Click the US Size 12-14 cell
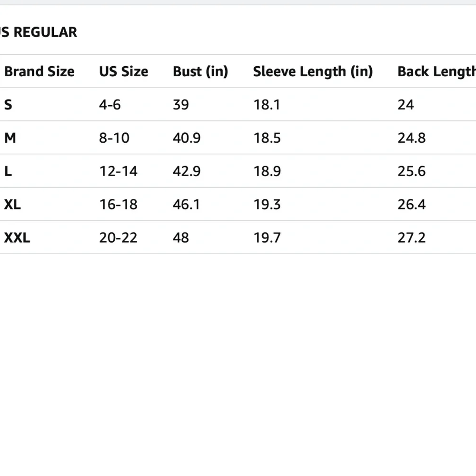The width and height of the screenshot is (476, 476). [x=118, y=171]
